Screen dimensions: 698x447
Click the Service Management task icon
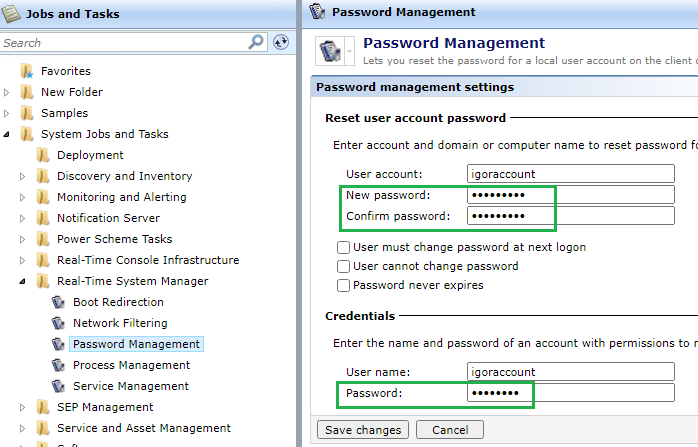coord(58,386)
